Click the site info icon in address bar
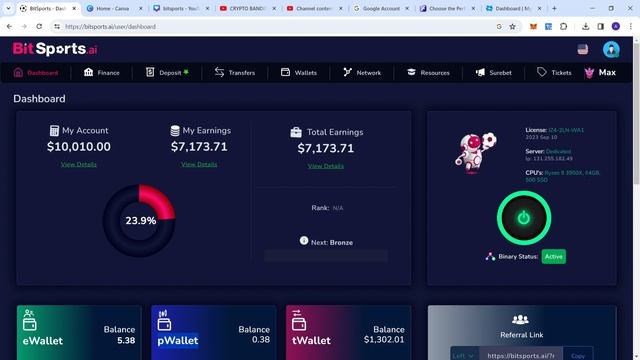640x360 pixels. tap(57, 27)
